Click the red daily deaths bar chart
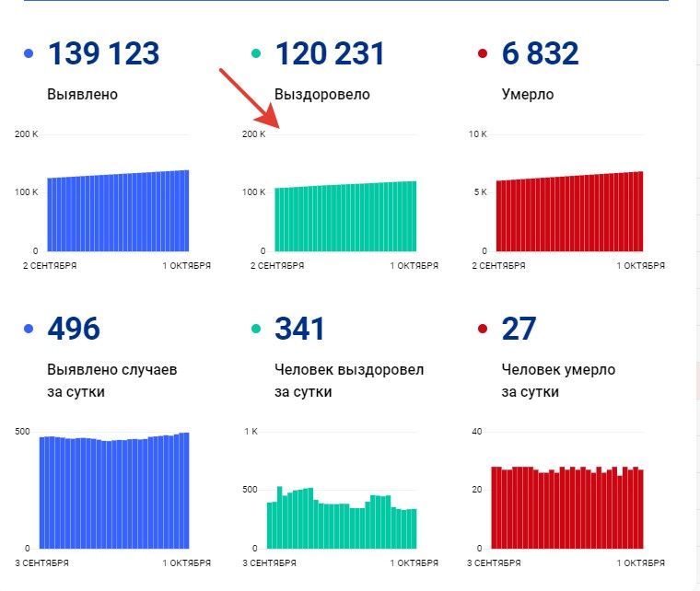This screenshot has width=700, height=591. pos(566,508)
